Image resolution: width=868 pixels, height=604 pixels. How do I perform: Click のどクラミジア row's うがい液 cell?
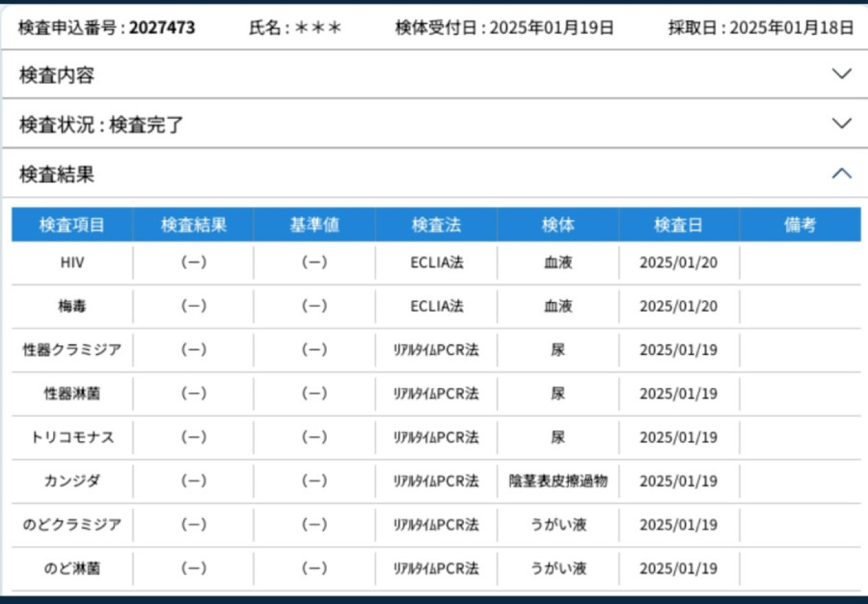click(x=558, y=525)
